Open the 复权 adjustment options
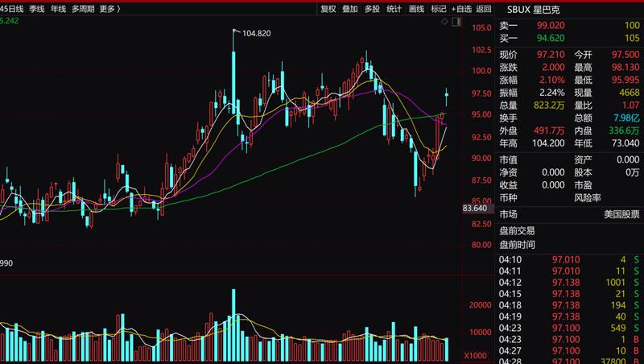Image resolution: width=644 pixels, height=364 pixels. (328, 9)
